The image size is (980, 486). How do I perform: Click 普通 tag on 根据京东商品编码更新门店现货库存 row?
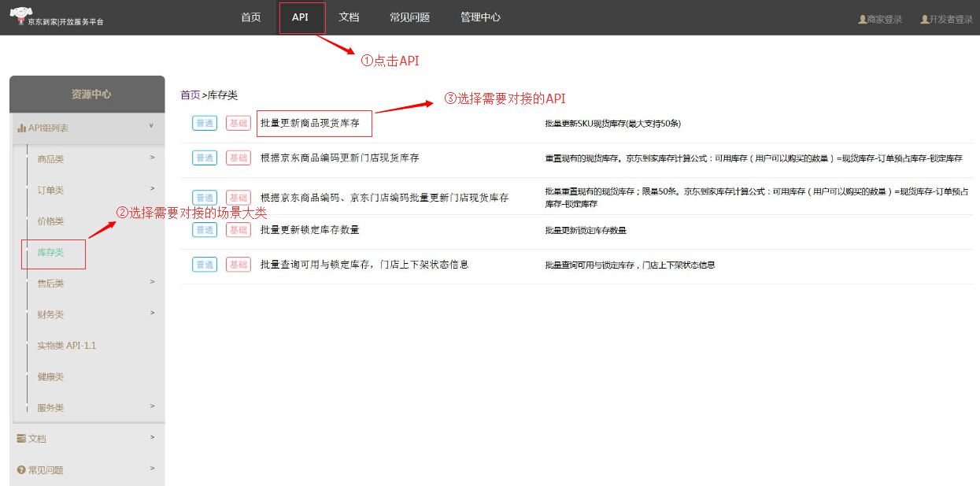[205, 158]
